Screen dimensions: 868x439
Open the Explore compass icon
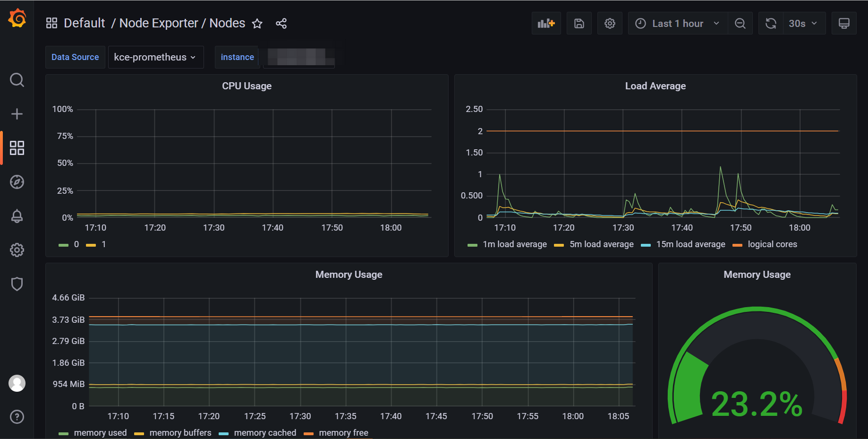tap(17, 182)
